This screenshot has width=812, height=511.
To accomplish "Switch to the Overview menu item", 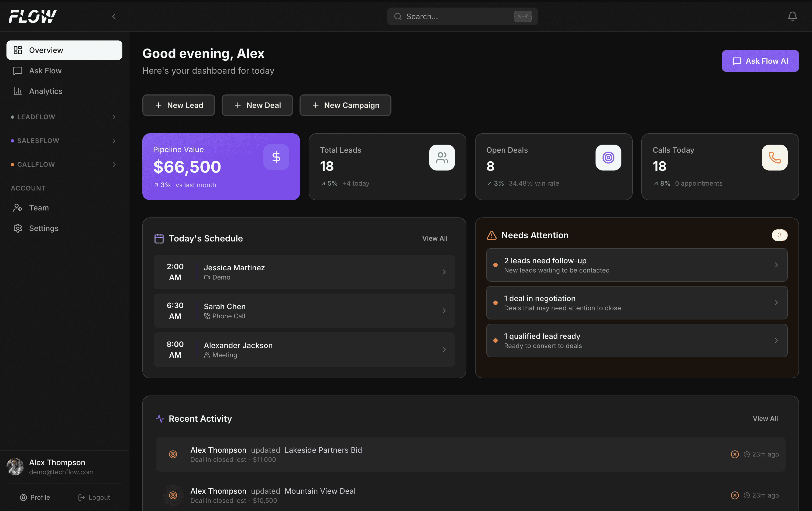I will click(46, 50).
